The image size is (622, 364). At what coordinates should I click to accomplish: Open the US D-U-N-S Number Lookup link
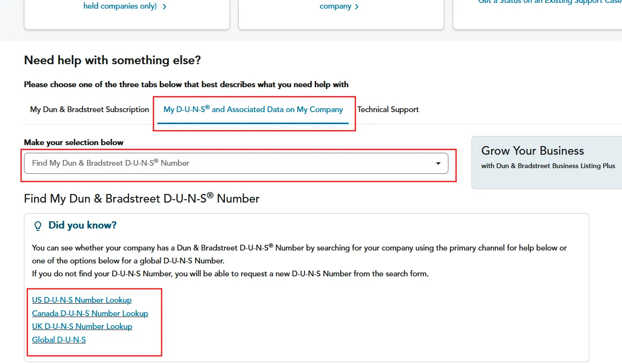click(x=82, y=300)
